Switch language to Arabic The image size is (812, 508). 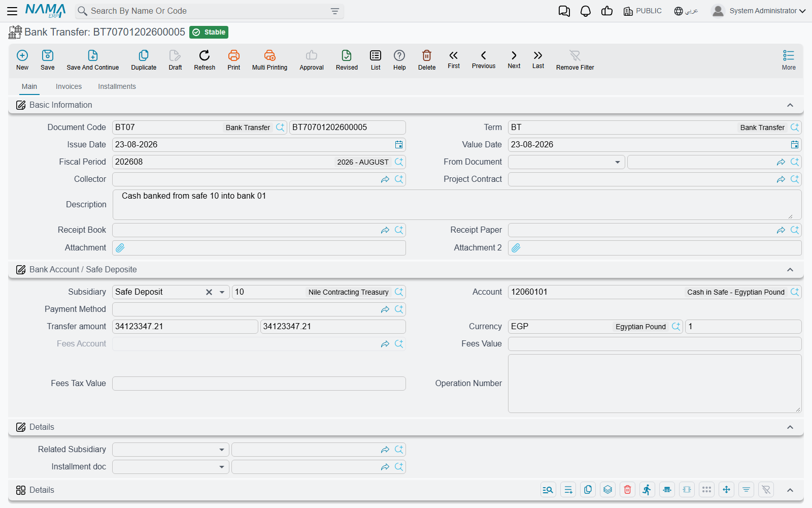(686, 11)
